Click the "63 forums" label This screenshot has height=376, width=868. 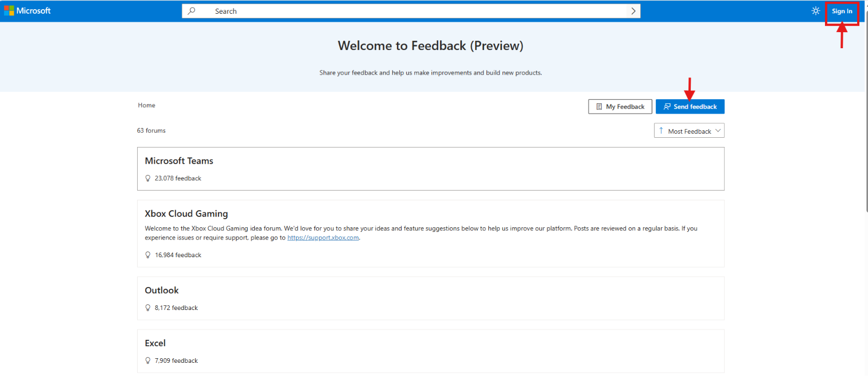point(151,130)
